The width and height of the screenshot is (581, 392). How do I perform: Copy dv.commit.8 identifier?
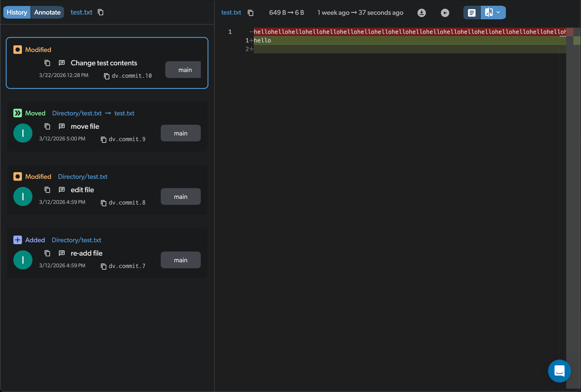point(104,203)
